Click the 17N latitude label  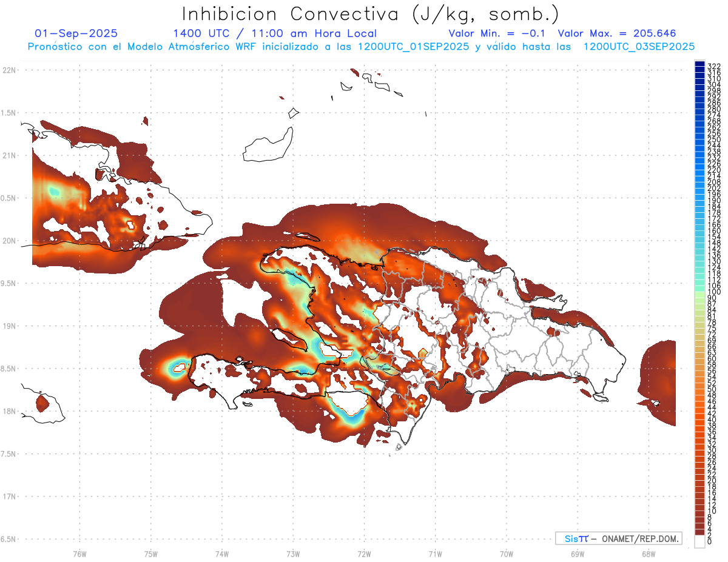click(x=9, y=497)
